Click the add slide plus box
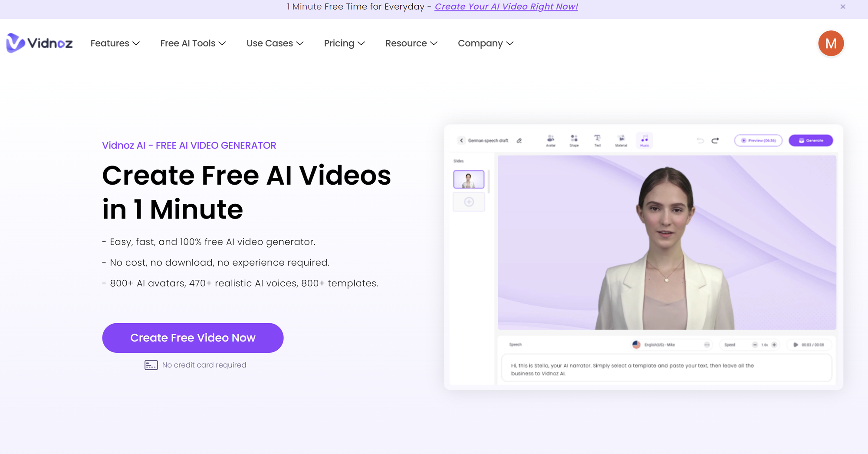 (x=469, y=202)
